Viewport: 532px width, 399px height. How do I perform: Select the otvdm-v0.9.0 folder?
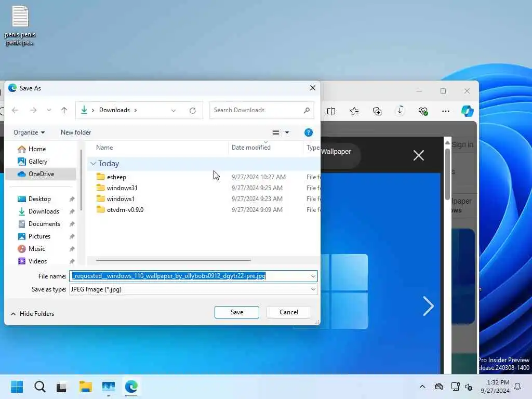[x=125, y=210]
